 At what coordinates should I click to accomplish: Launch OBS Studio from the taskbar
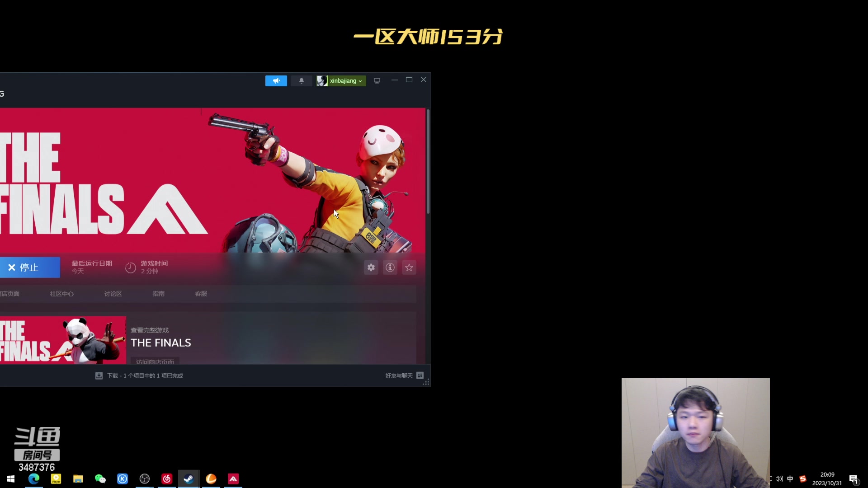click(x=144, y=479)
